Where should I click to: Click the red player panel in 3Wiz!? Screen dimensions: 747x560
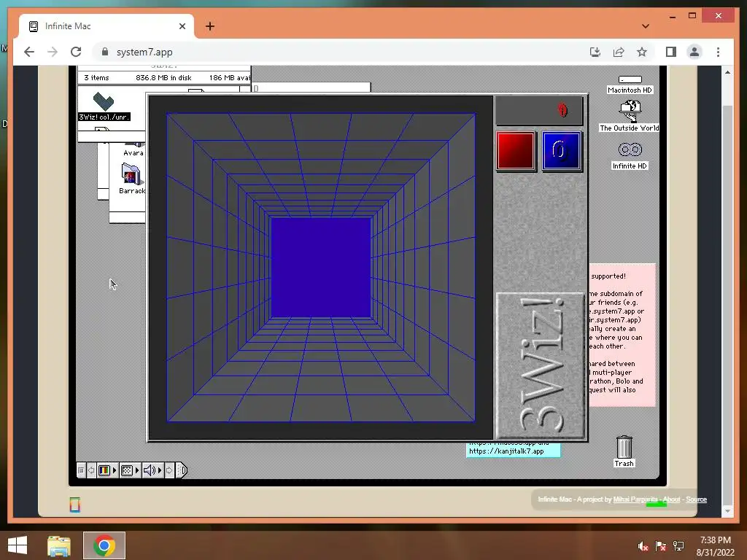click(x=516, y=151)
